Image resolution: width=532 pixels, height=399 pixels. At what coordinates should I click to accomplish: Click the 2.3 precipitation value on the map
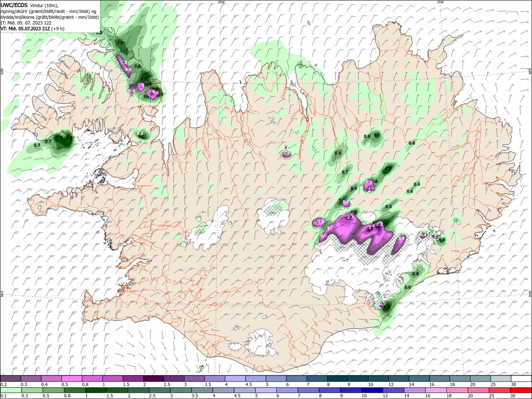pyautogui.click(x=350, y=217)
